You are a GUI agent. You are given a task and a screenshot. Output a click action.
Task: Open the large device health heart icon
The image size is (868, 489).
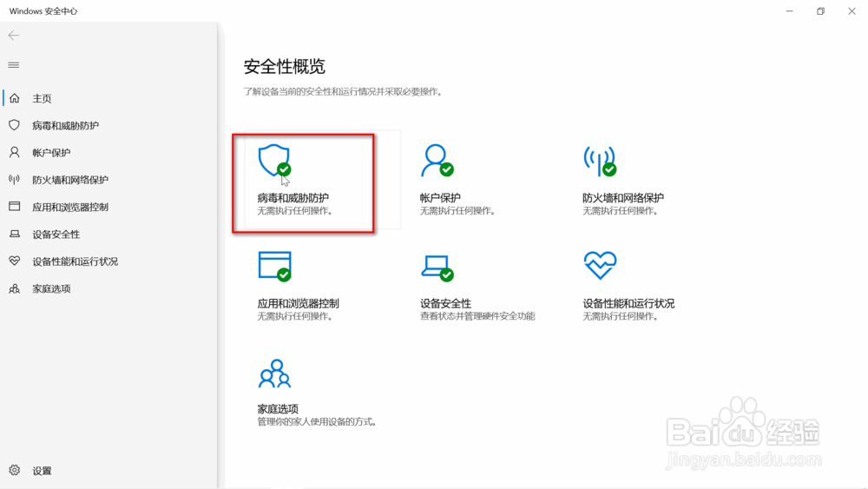[x=600, y=265]
